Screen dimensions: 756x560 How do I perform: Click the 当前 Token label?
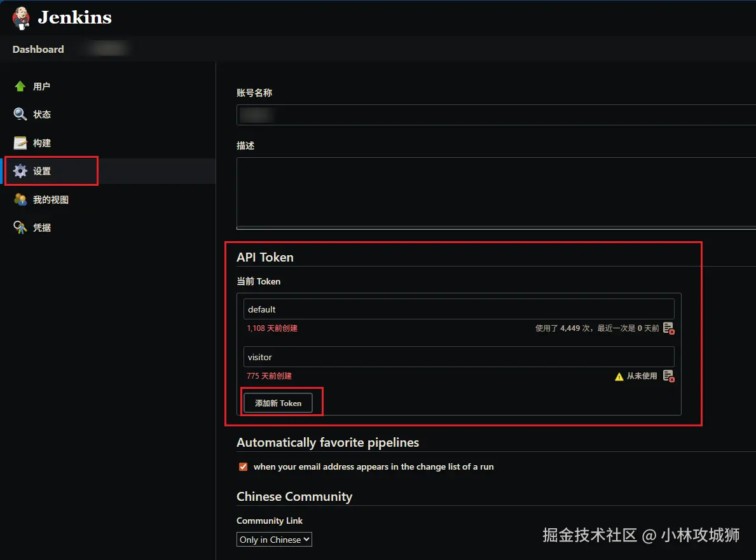tap(258, 281)
